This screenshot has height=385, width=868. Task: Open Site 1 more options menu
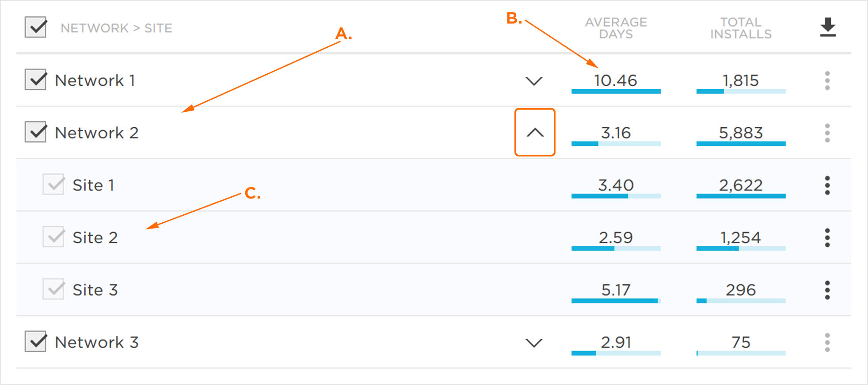click(x=827, y=185)
